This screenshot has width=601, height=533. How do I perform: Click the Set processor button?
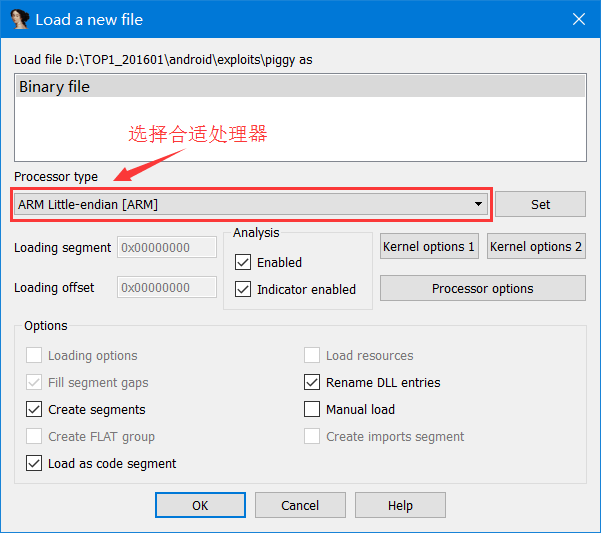[540, 204]
